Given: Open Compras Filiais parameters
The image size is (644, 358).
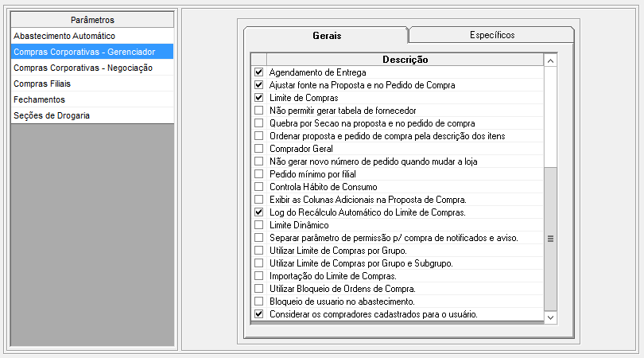Looking at the screenshot, I should pos(92,84).
